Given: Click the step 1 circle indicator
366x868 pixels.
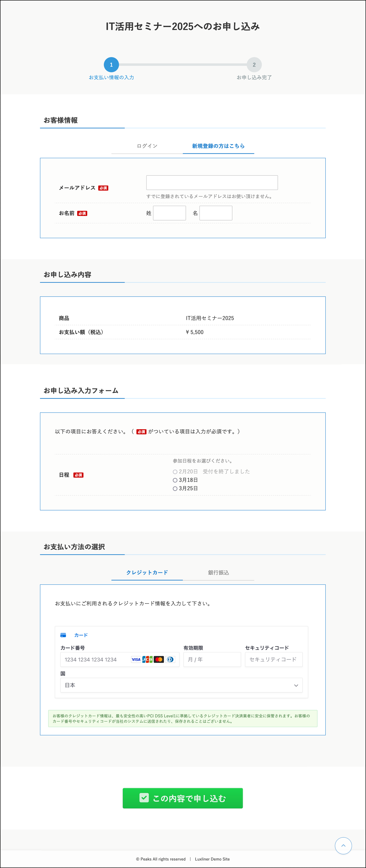Looking at the screenshot, I should pyautogui.click(x=111, y=65).
